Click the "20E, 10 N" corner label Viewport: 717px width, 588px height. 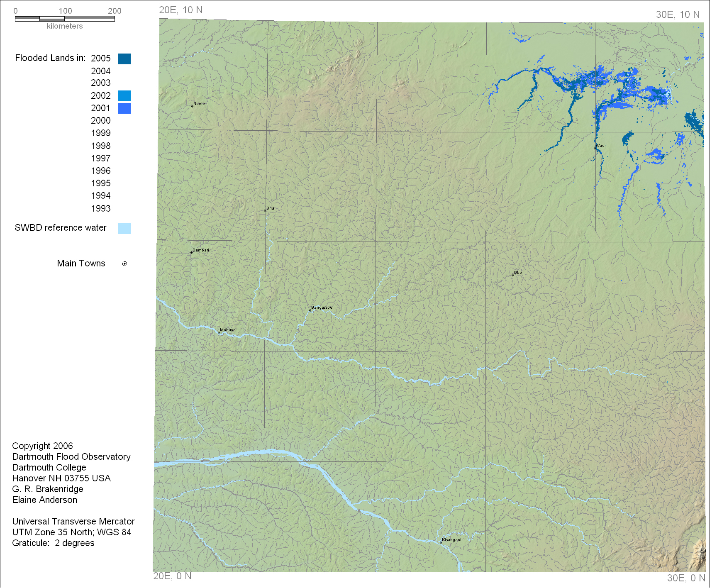click(x=181, y=10)
